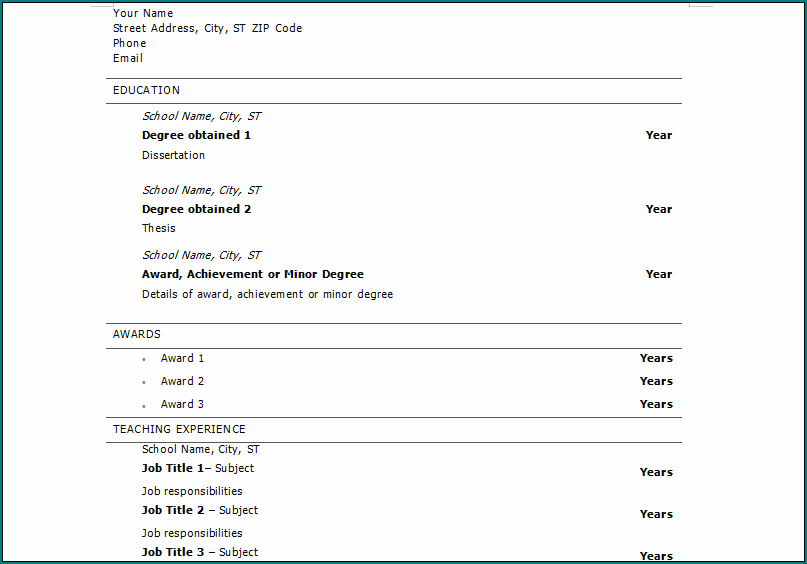Click "Years" in the Award 2 row

coord(656,381)
